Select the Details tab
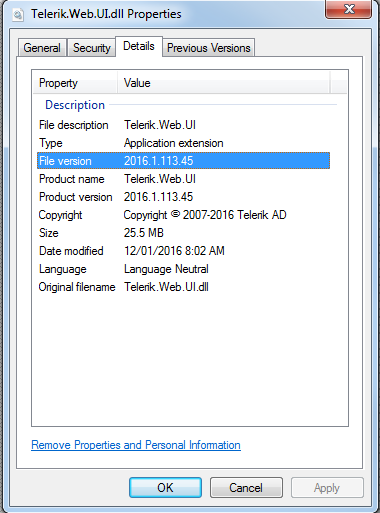 (139, 46)
